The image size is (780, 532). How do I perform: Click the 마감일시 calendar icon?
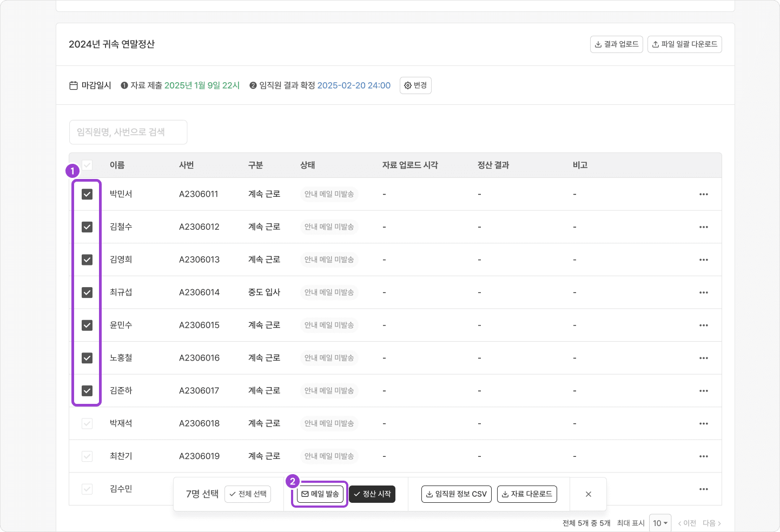point(74,85)
